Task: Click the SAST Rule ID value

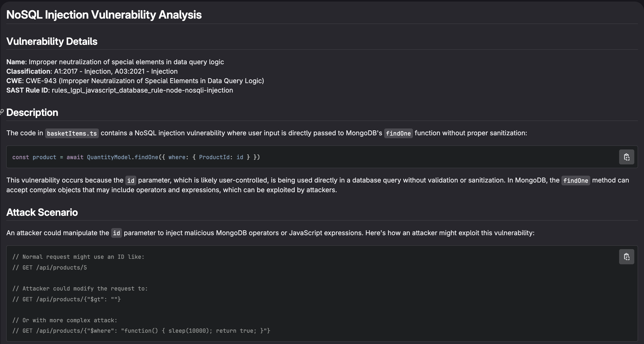Action: pyautogui.click(x=142, y=90)
